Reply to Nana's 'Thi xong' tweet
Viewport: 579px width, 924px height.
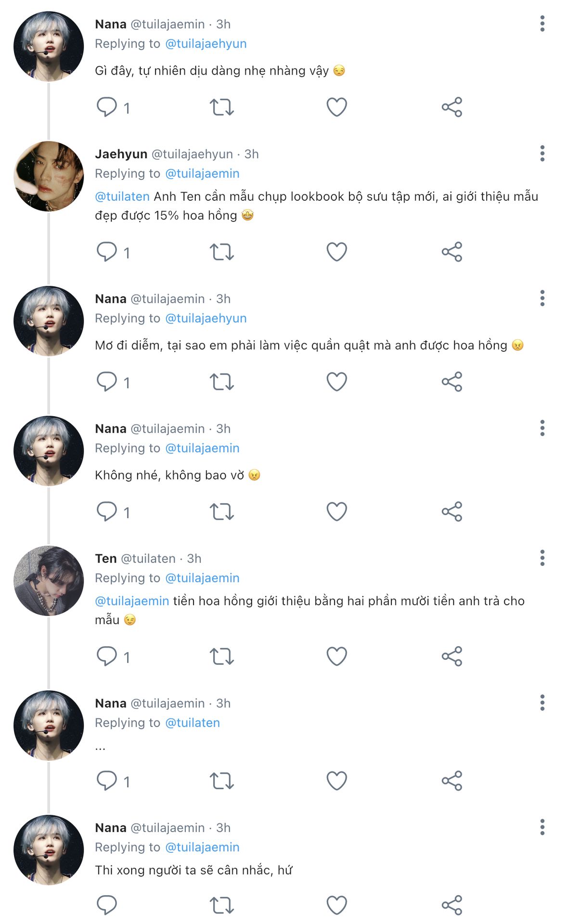pyautogui.click(x=107, y=905)
